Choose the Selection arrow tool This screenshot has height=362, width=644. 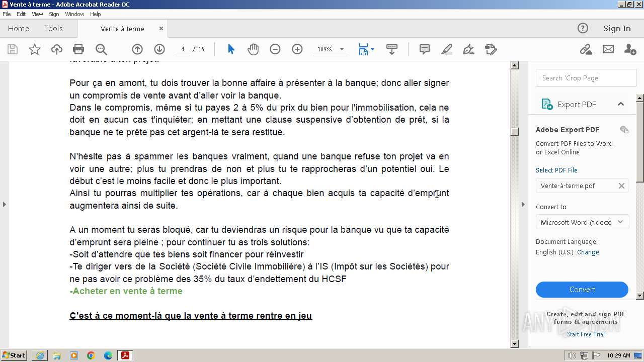tap(231, 49)
